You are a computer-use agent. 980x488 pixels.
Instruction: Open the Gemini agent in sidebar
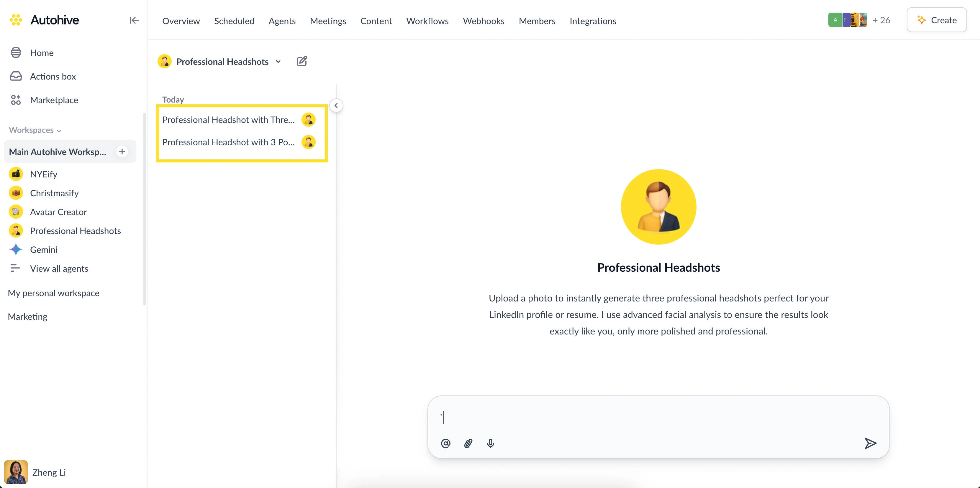(x=44, y=250)
